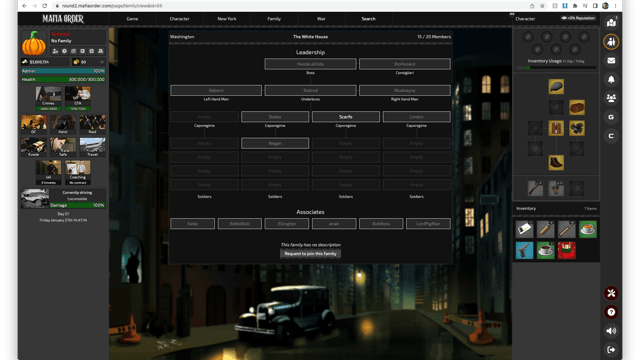Select the red gift inventory item
This screenshot has height=360, width=640.
click(x=567, y=250)
